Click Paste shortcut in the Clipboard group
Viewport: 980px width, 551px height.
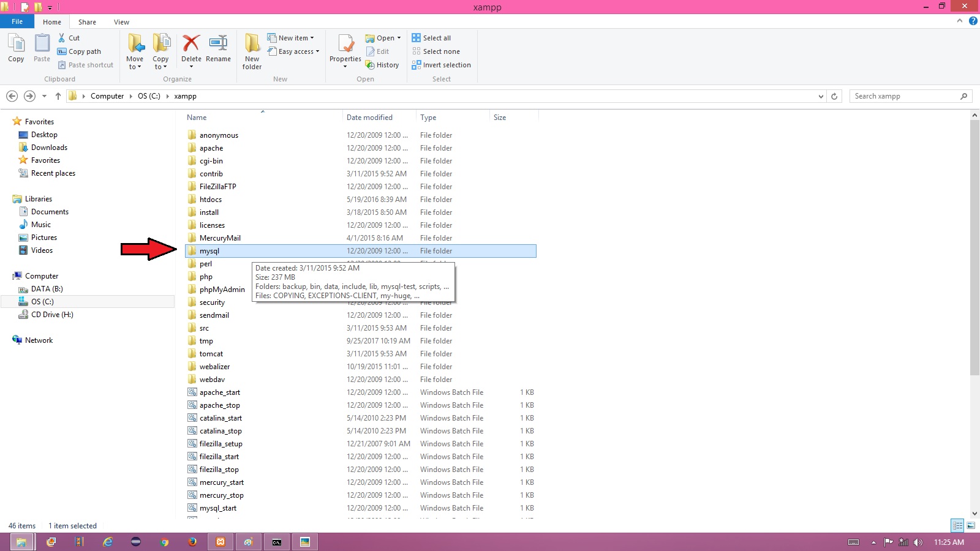(x=86, y=64)
